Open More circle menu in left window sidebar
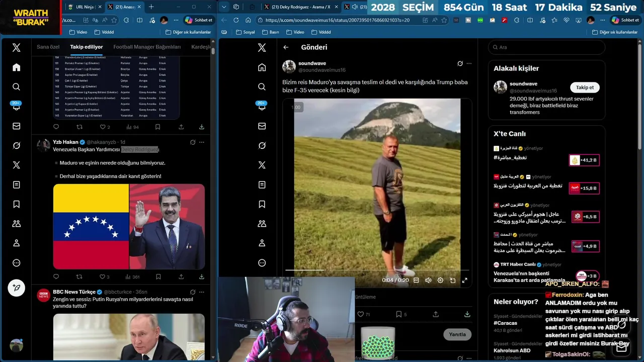The width and height of the screenshot is (644, 362). coord(17,263)
